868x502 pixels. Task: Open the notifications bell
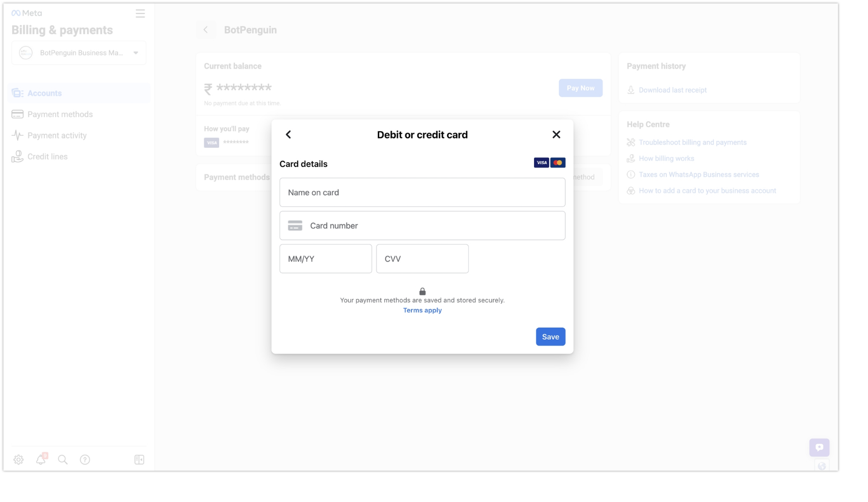tap(40, 459)
